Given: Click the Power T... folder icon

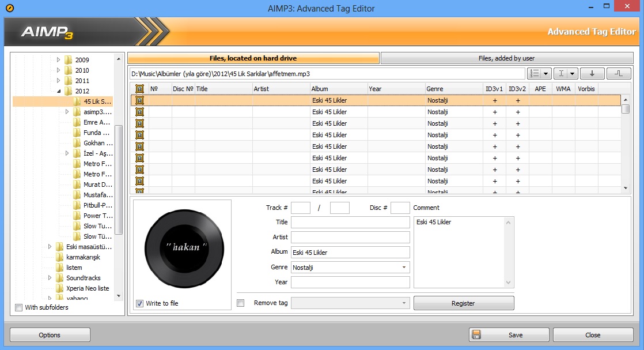Looking at the screenshot, I should coord(77,216).
